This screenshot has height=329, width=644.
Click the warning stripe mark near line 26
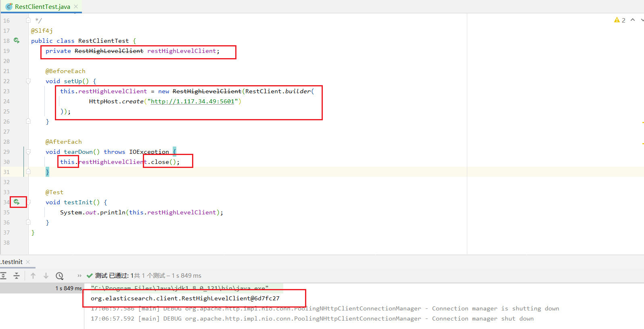pyautogui.click(x=642, y=122)
